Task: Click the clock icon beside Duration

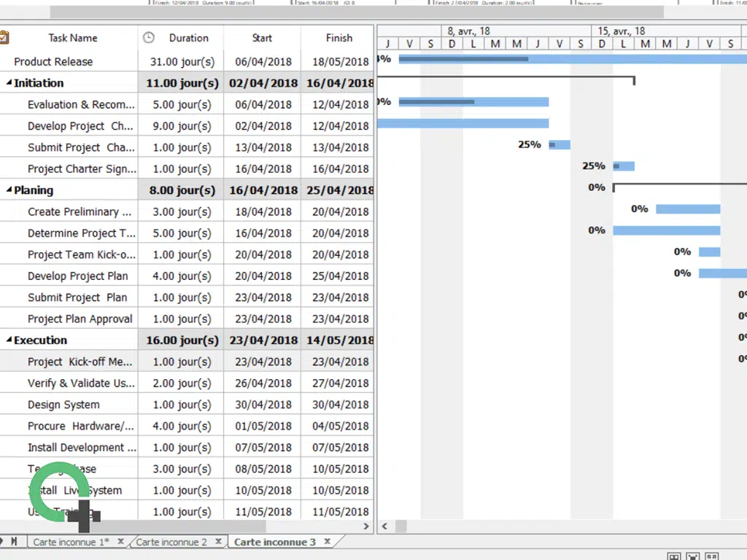Action: (x=148, y=38)
